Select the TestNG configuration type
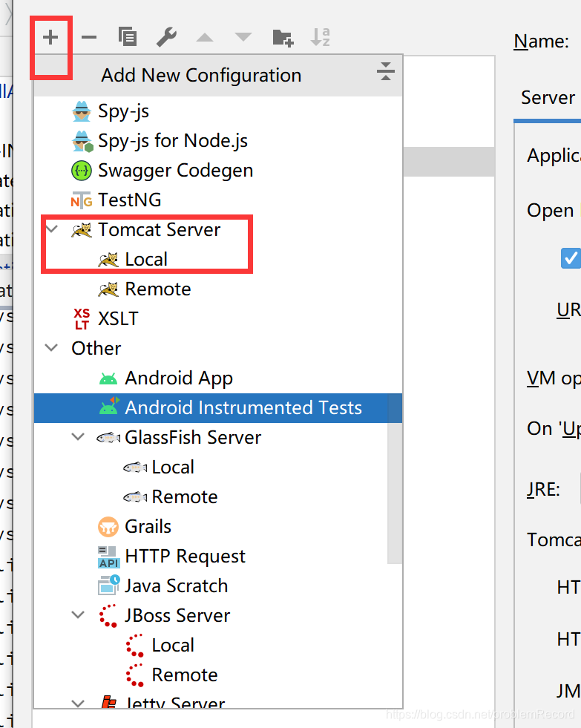The height and width of the screenshot is (728, 581). pyautogui.click(x=218, y=200)
